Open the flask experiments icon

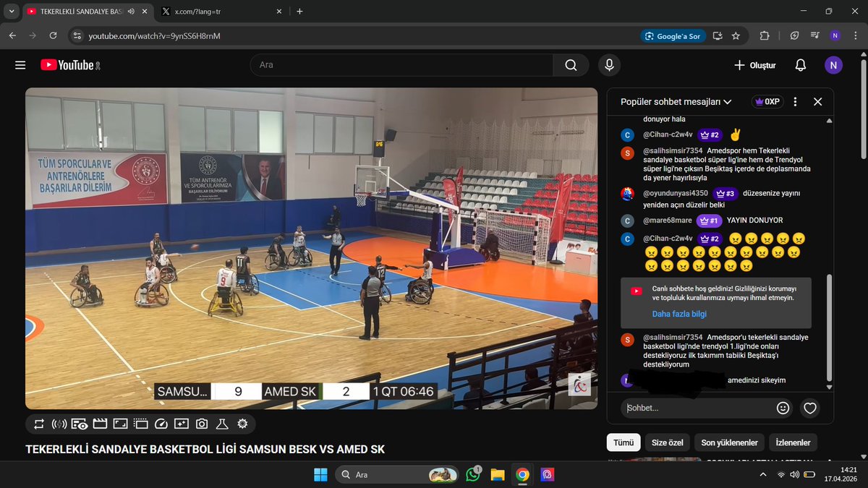[222, 424]
